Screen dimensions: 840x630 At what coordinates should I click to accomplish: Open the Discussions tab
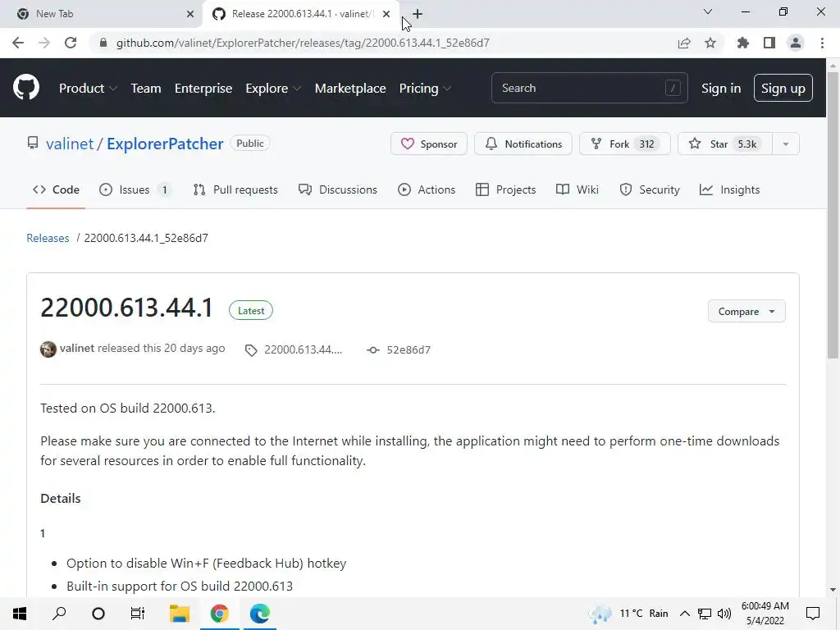click(338, 189)
